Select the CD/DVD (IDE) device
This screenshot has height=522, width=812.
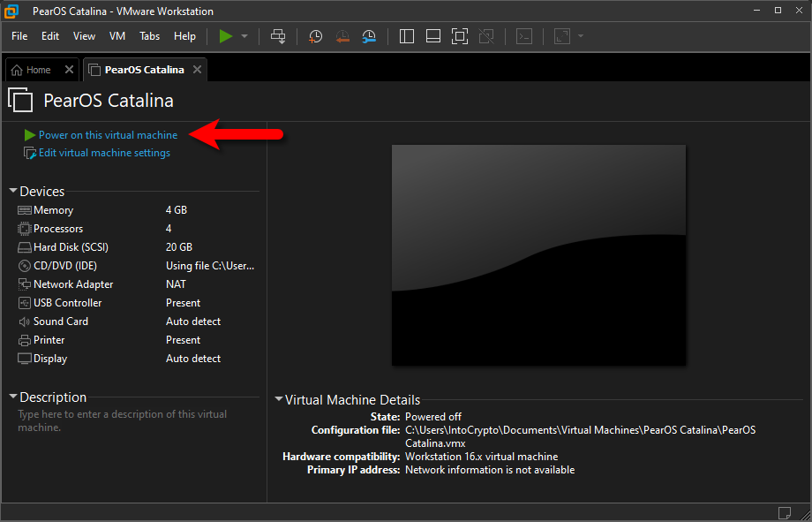coord(138,266)
